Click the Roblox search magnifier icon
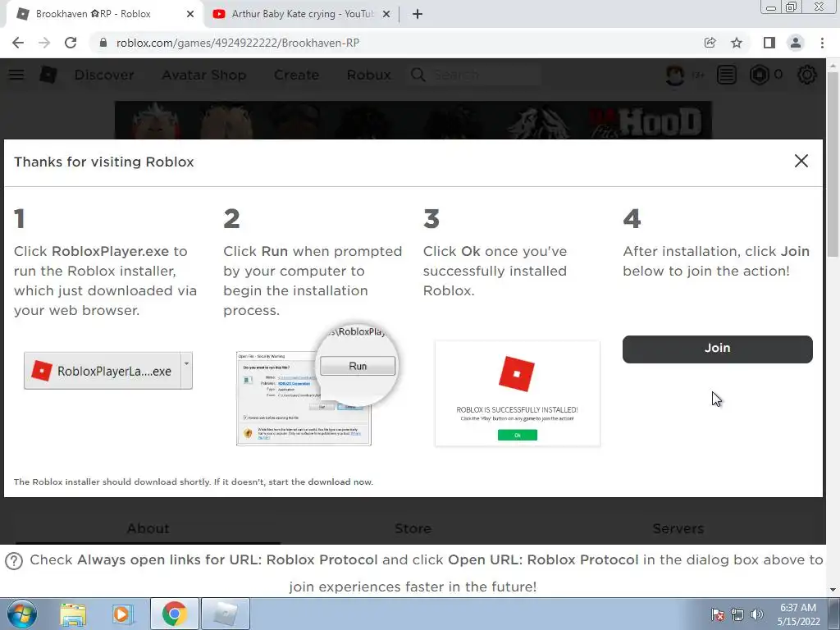 [418, 75]
